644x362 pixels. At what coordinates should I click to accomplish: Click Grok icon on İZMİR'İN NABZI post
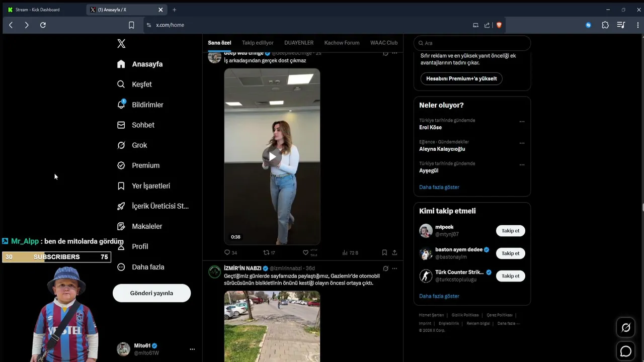coord(385,268)
